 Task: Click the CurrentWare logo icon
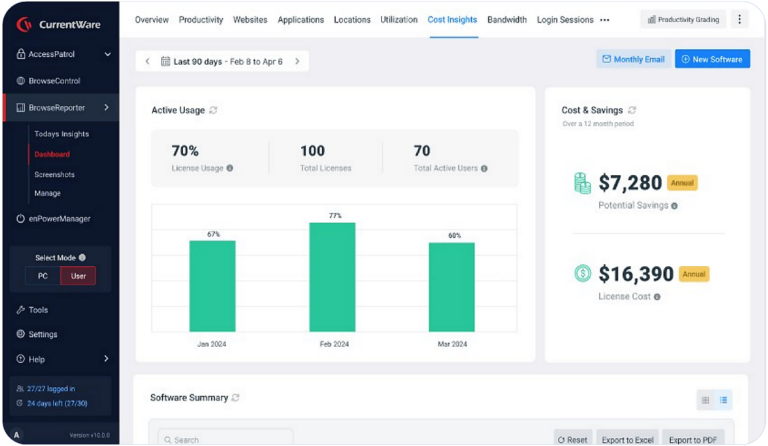pos(24,24)
